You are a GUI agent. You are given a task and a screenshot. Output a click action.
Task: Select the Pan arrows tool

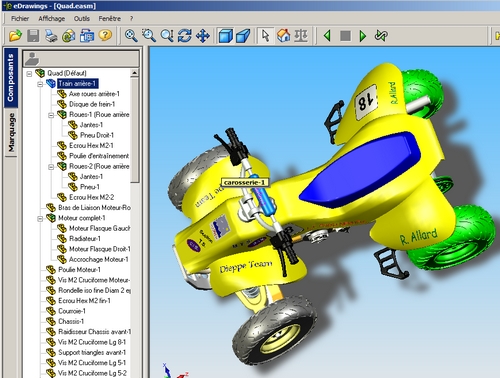pyautogui.click(x=202, y=35)
